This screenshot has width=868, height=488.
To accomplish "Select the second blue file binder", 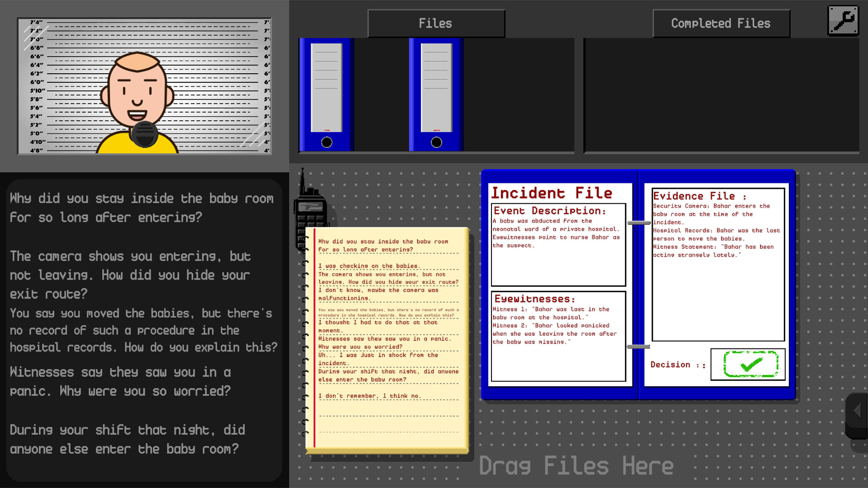I will (436, 95).
